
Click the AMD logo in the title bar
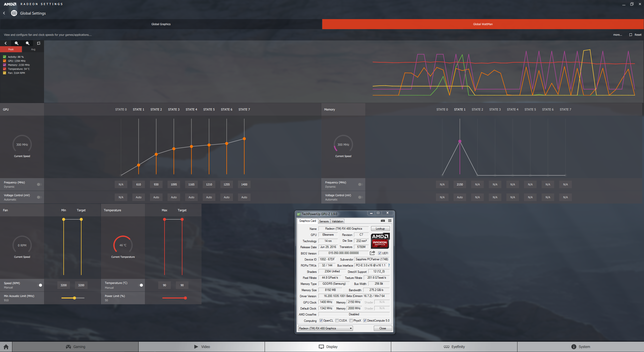pyautogui.click(x=10, y=4)
